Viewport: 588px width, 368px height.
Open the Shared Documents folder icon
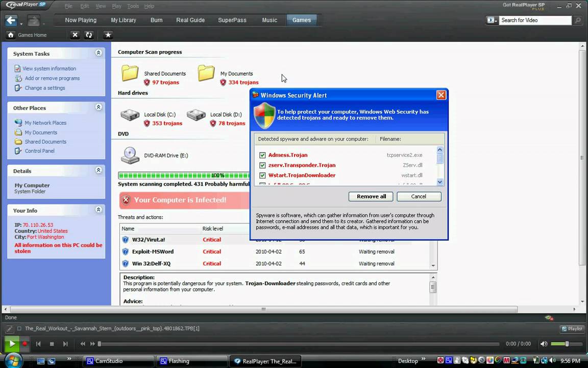pos(130,73)
